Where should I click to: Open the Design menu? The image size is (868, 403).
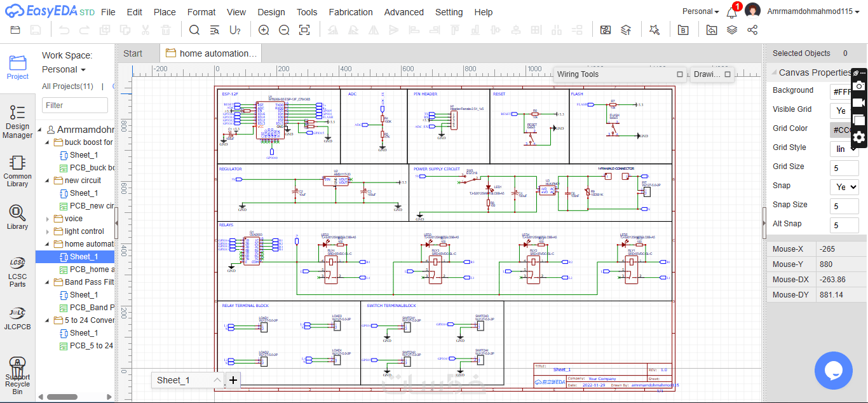coord(271,12)
